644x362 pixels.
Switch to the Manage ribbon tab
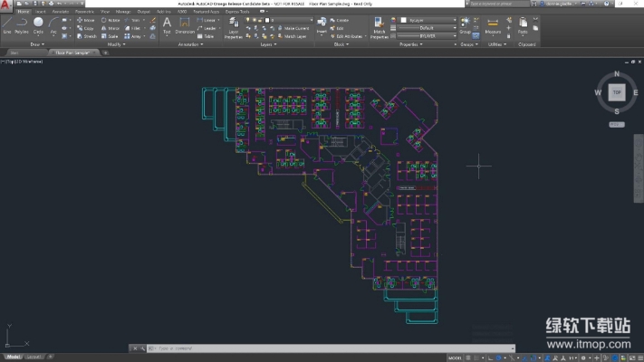pyautogui.click(x=123, y=12)
